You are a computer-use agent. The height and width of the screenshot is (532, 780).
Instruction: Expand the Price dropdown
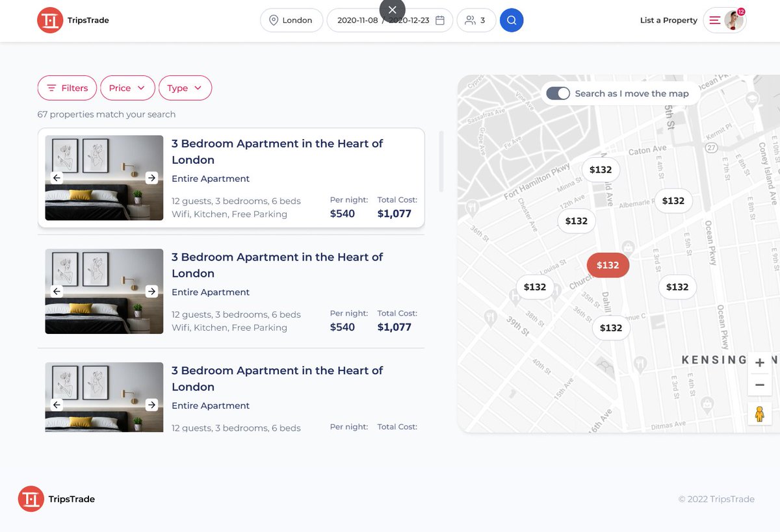pos(127,88)
